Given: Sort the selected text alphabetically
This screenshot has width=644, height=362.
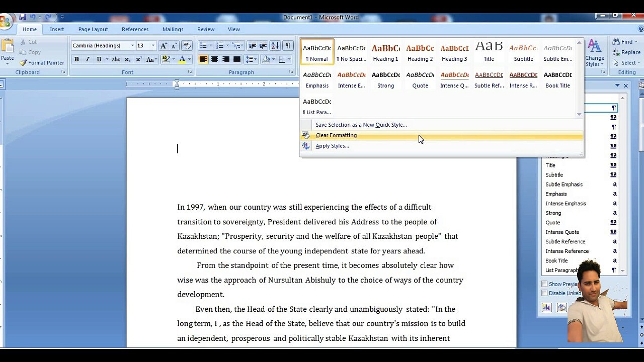Looking at the screenshot, I should 275,46.
